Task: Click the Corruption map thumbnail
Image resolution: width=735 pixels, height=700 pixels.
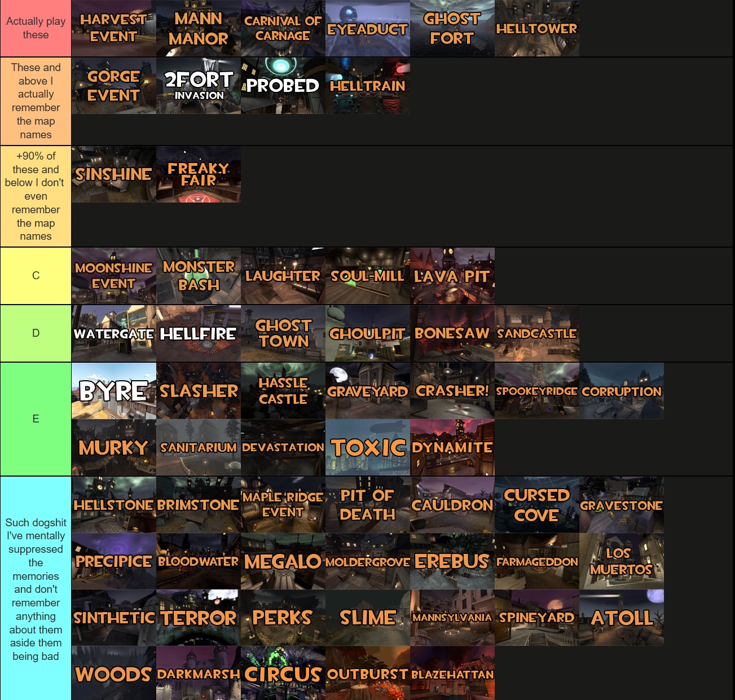Action: click(x=622, y=391)
